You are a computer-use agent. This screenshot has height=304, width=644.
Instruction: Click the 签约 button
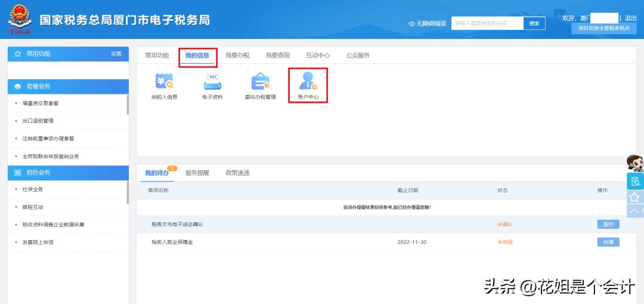coord(608,224)
